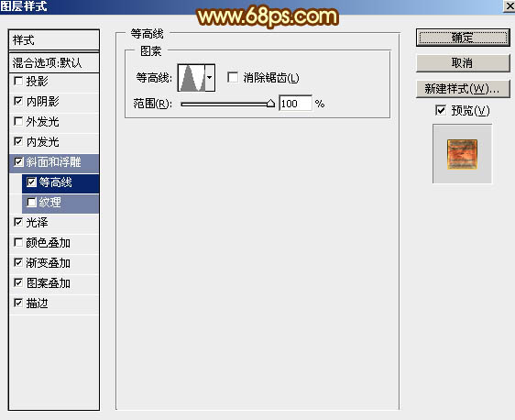Click the range percentage input field
The height and width of the screenshot is (420, 515).
[295, 104]
